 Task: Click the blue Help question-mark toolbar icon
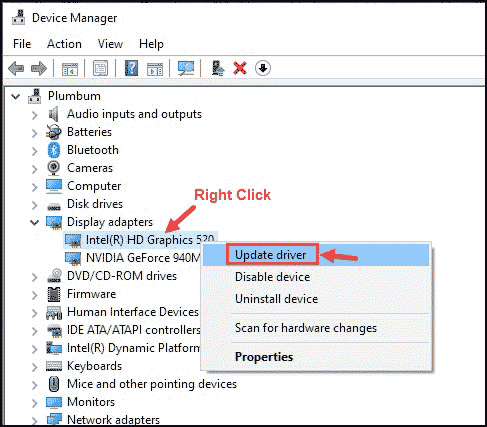pyautogui.click(x=131, y=68)
